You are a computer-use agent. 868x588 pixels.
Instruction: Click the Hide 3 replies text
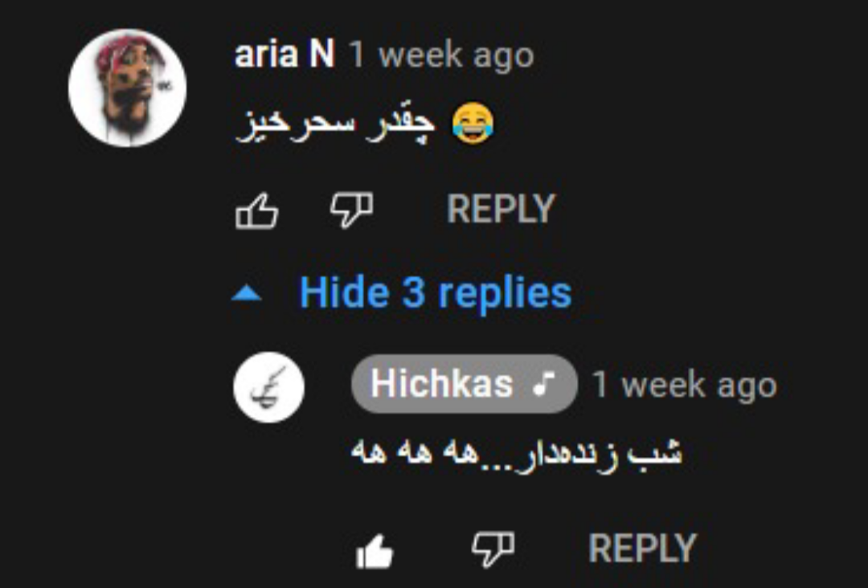[435, 292]
